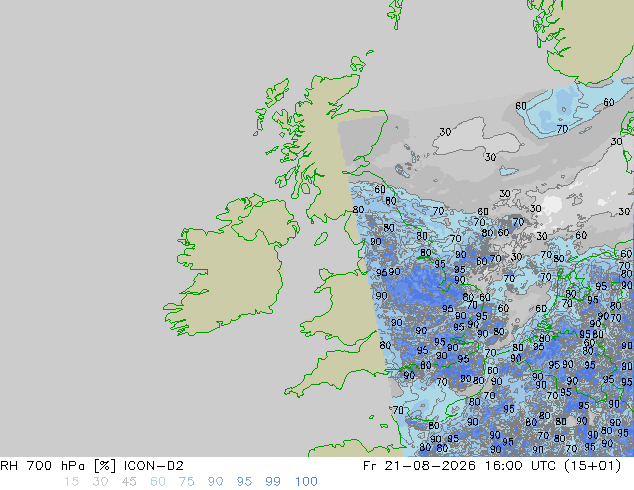Click the Isle of Man outline

pos(321,239)
